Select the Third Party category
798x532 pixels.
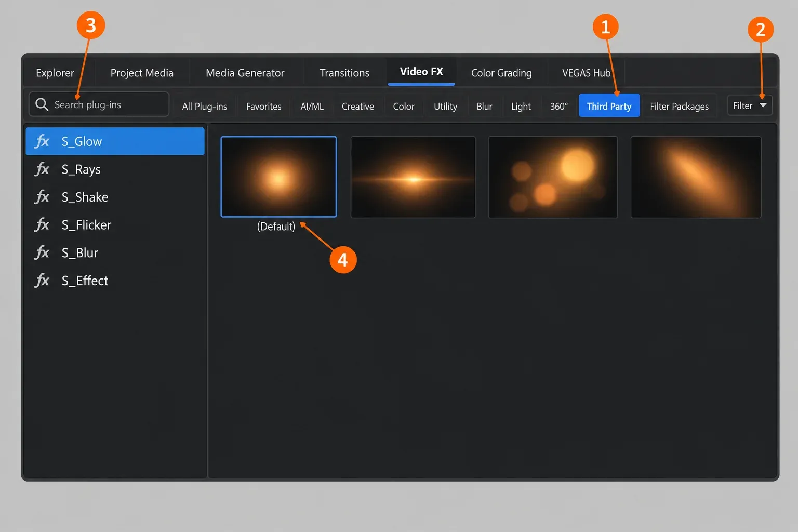coord(609,106)
